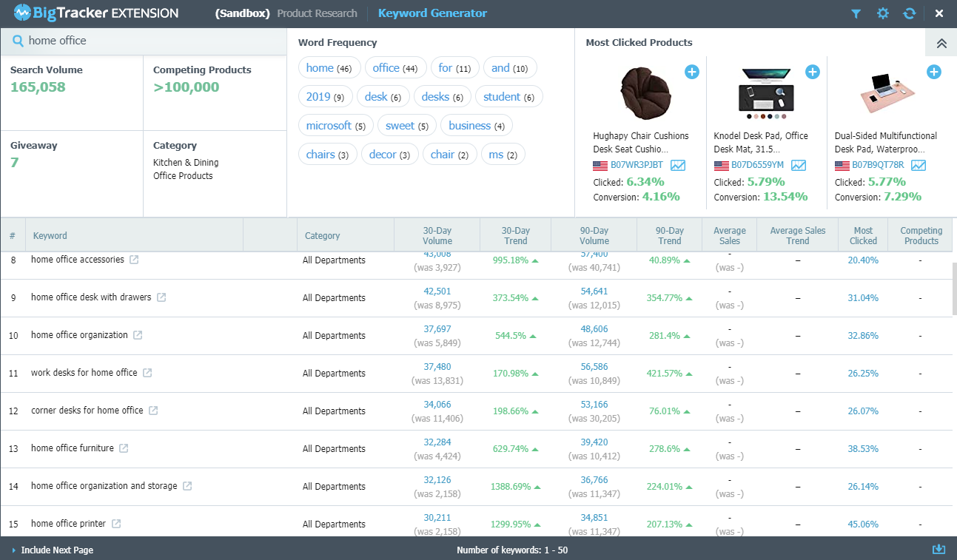Expand Include Next Page option
This screenshot has height=560, width=957.
(52, 550)
